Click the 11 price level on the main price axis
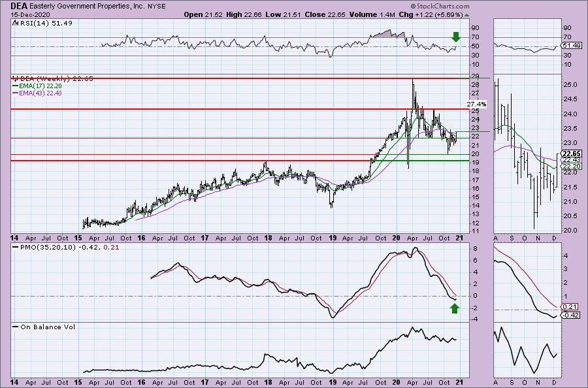588x388 pixels. click(475, 231)
